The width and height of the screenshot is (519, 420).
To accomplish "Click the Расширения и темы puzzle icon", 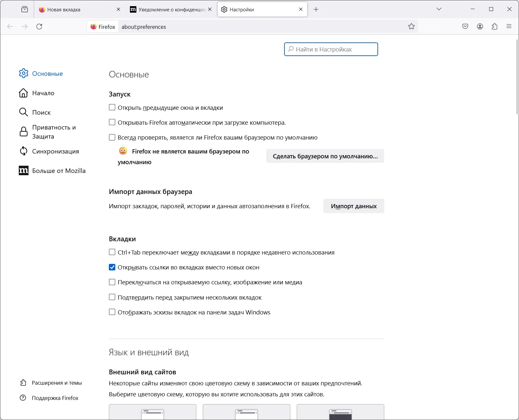I will point(23,383).
